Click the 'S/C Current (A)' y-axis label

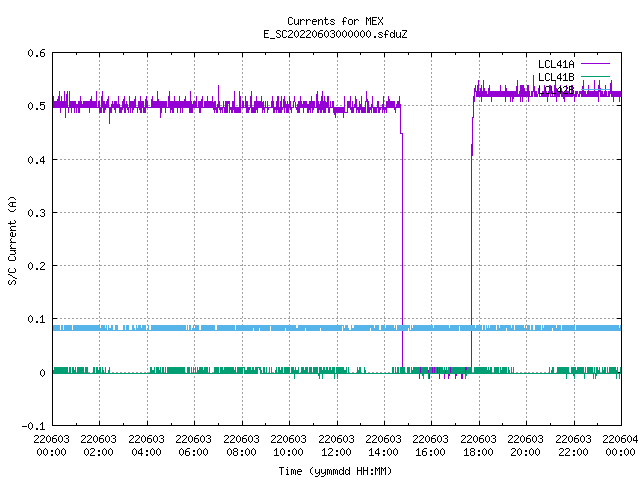[13, 240]
